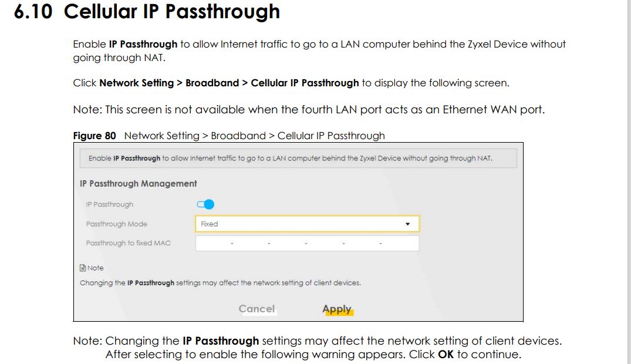Click the third segment of the MAC field
Viewport: 631px width, 364px height.
(288, 243)
